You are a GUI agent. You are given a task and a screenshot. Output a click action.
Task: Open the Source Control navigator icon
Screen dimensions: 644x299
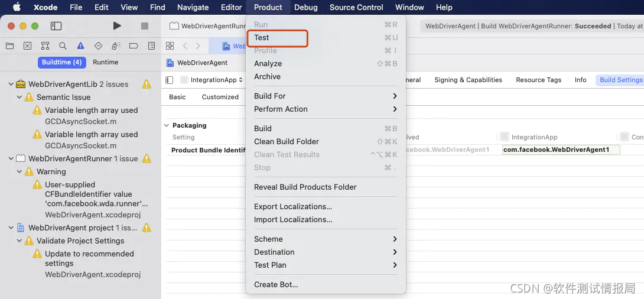click(27, 45)
